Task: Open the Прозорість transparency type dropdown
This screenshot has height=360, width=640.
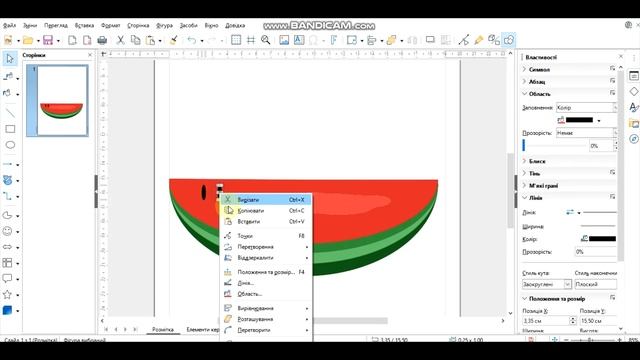Action: (587, 133)
